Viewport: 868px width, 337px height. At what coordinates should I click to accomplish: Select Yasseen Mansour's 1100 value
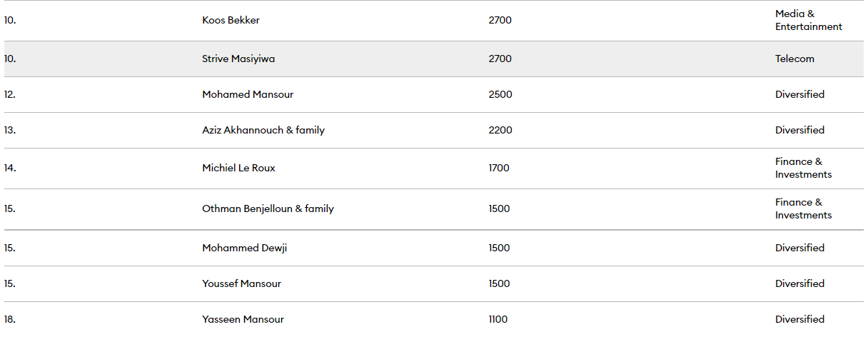tap(498, 319)
